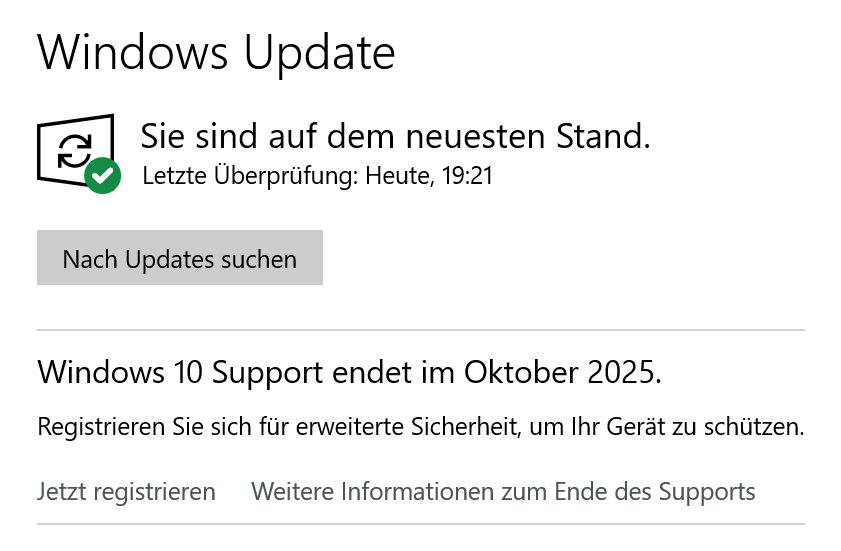
Task: Click the word "Jetzt" in registration link
Action: [x=59, y=492]
